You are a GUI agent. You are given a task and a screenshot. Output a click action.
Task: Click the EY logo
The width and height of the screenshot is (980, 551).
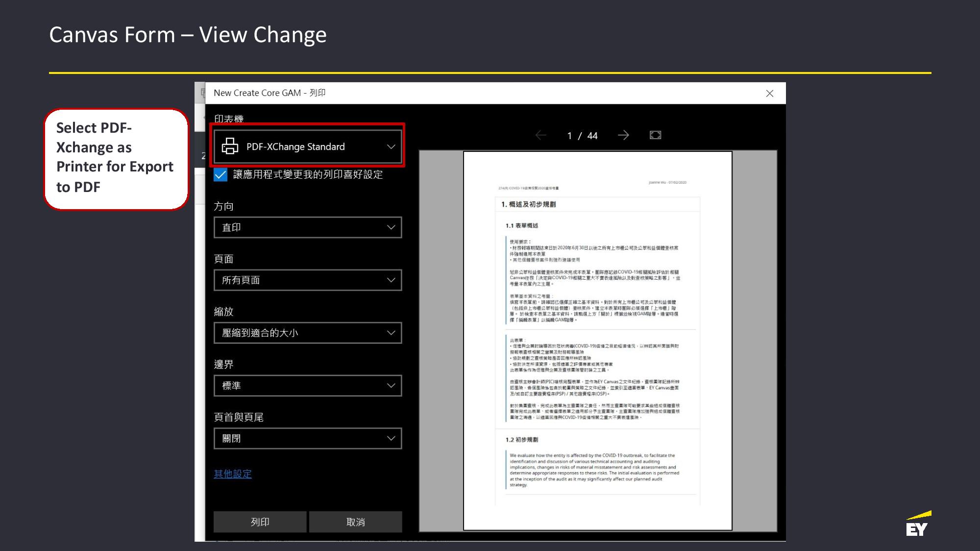pos(918,524)
